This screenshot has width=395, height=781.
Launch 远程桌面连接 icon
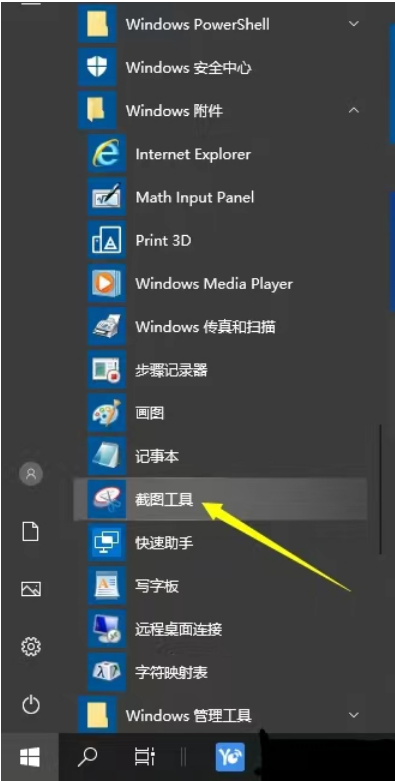coord(107,629)
